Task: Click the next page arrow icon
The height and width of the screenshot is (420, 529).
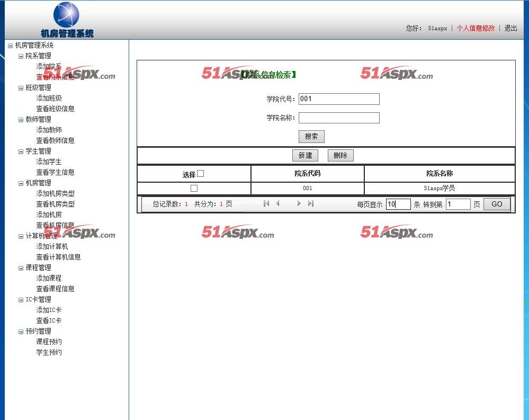Action: pyautogui.click(x=299, y=203)
